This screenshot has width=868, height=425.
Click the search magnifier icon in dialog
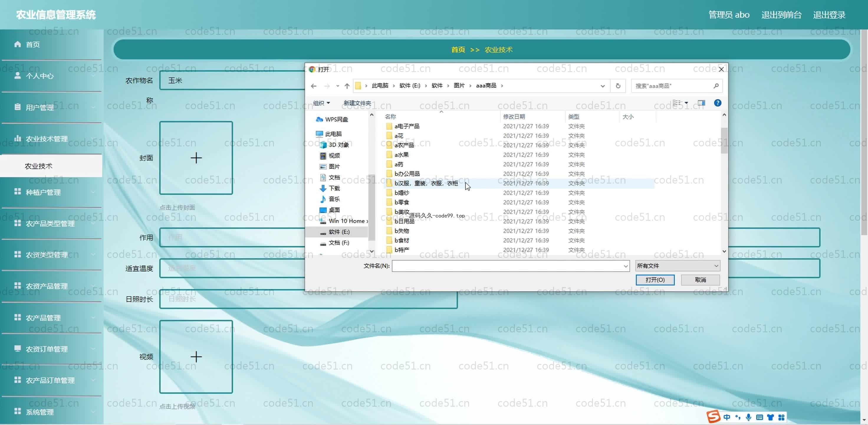click(716, 86)
